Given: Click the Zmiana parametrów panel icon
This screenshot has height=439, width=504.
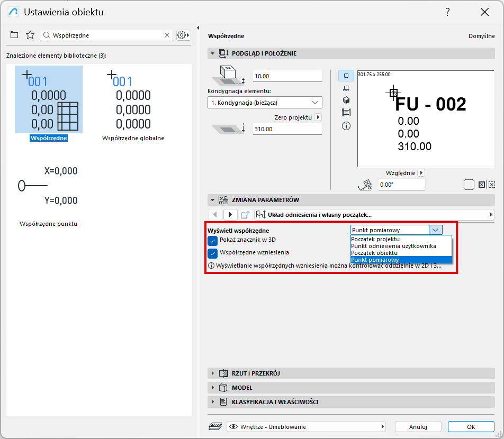Looking at the screenshot, I should 223,200.
